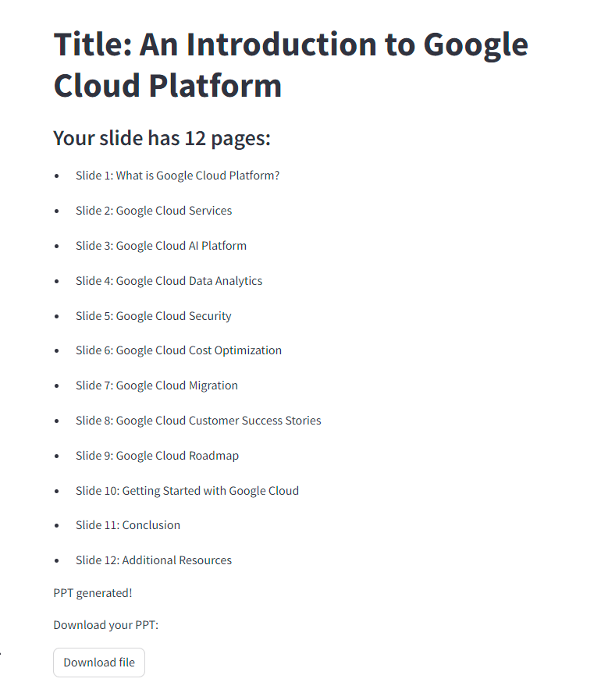
Task: Click 'Slide 7: Google Cloud Migration'
Action: tap(157, 386)
